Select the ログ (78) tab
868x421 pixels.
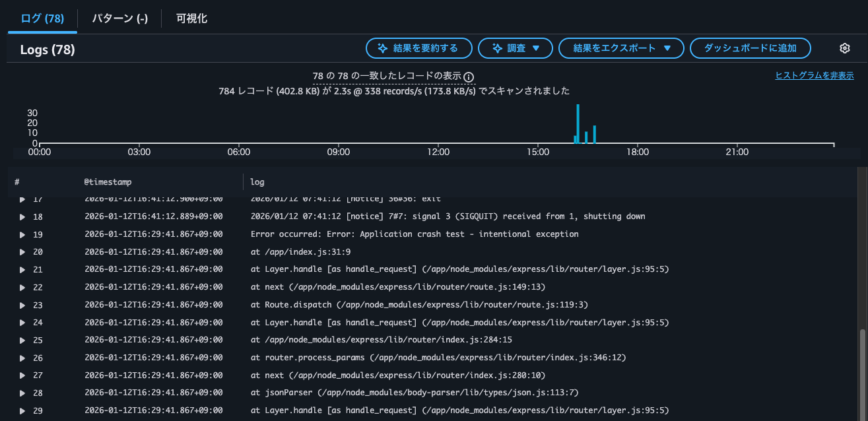click(x=42, y=19)
